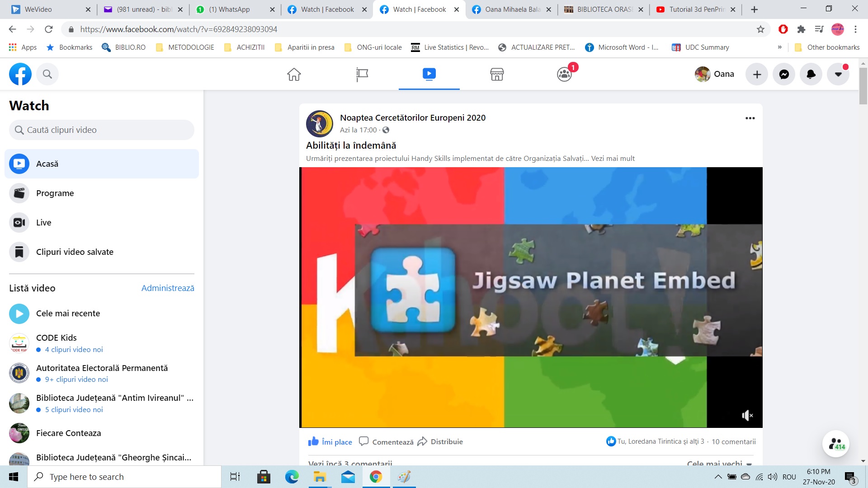Viewport: 868px width, 488px height.
Task: Unmute the video with speaker icon
Action: tap(747, 415)
